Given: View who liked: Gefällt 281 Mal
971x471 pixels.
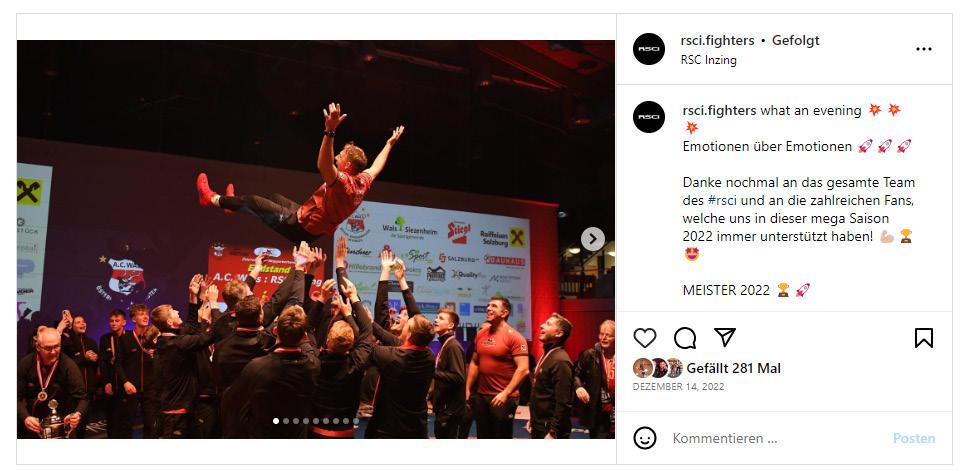Looking at the screenshot, I should [733, 368].
